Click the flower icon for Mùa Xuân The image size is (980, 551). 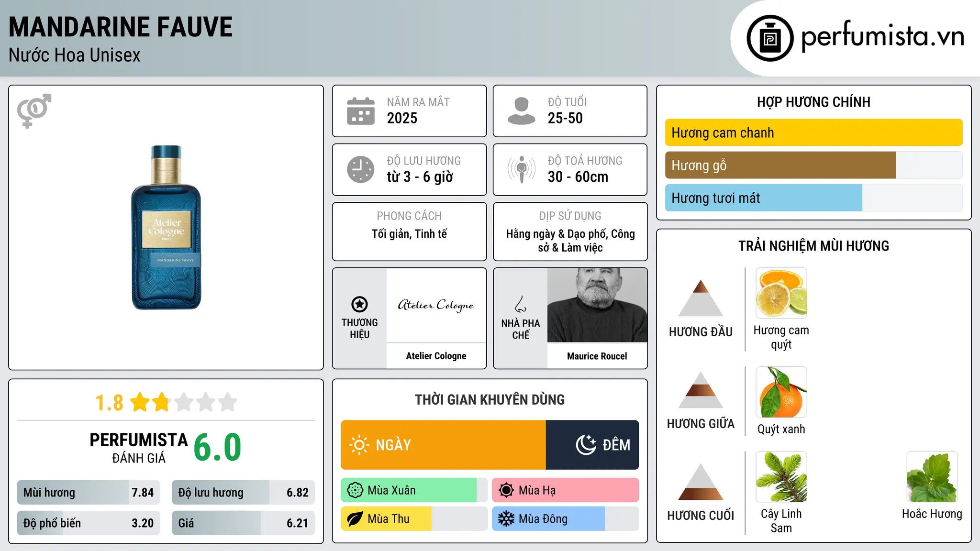click(x=355, y=490)
